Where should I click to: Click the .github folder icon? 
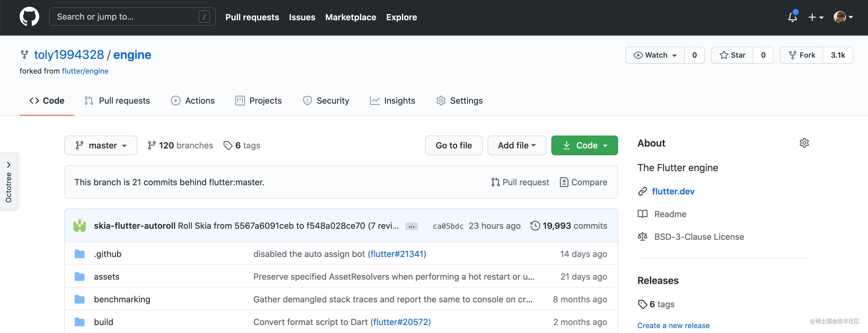coord(80,254)
